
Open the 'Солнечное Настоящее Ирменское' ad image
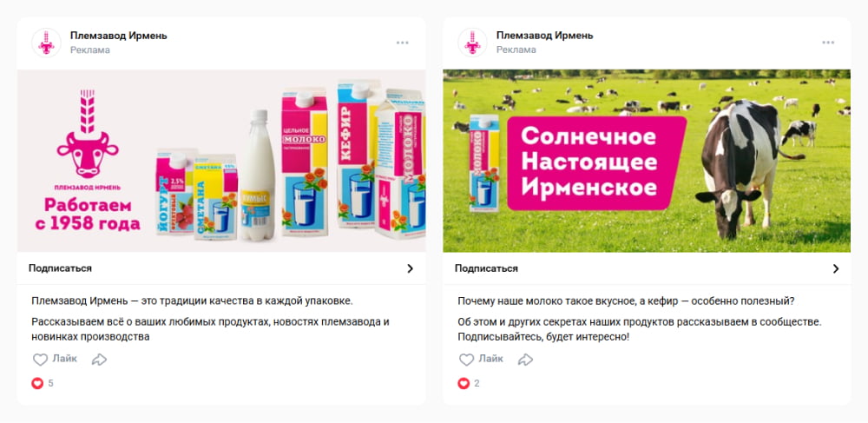point(647,161)
